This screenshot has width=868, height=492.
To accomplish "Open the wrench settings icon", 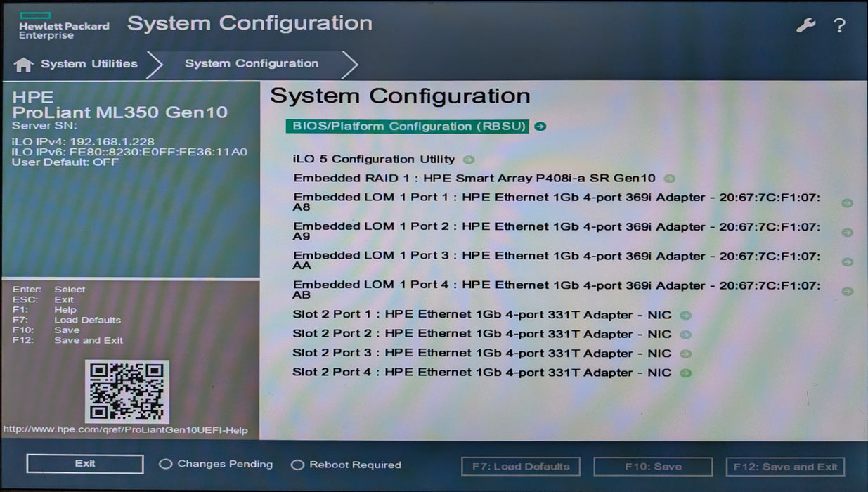I will [x=805, y=25].
